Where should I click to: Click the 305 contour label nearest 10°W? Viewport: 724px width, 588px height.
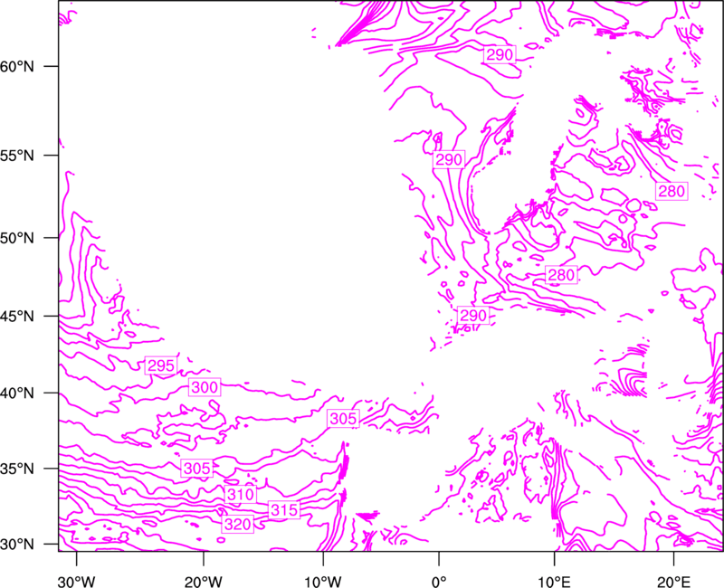point(343,419)
